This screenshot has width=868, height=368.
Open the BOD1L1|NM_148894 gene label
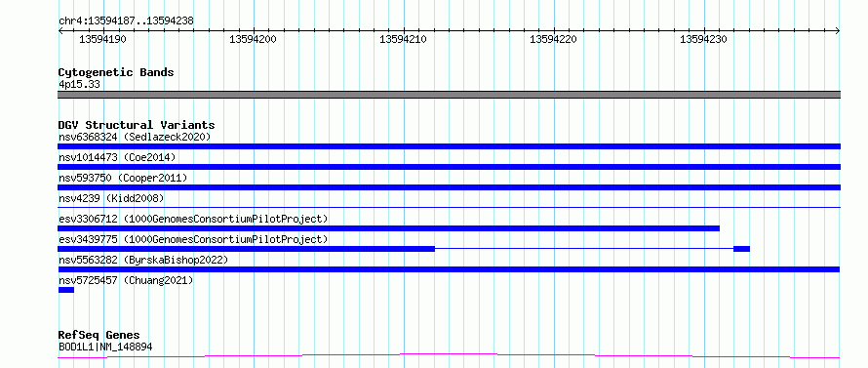[105, 347]
